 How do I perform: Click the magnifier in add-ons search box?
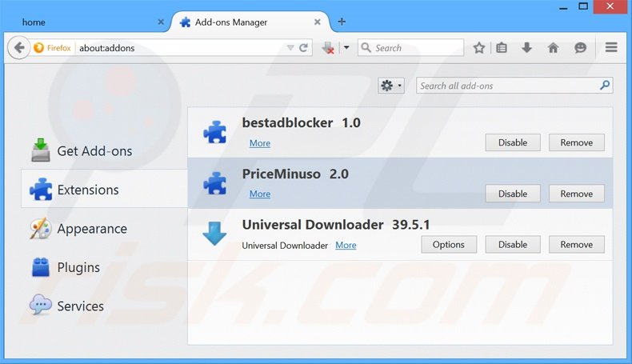pyautogui.click(x=605, y=85)
